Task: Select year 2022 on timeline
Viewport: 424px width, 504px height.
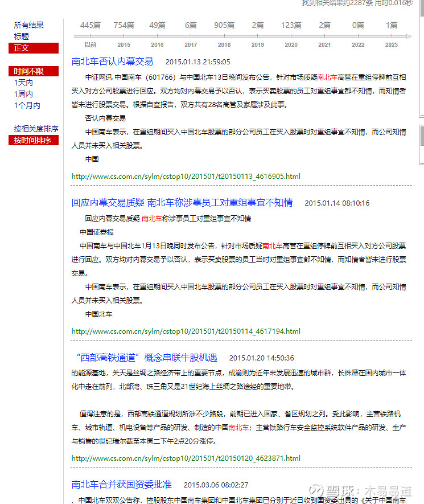Action: pos(358,44)
